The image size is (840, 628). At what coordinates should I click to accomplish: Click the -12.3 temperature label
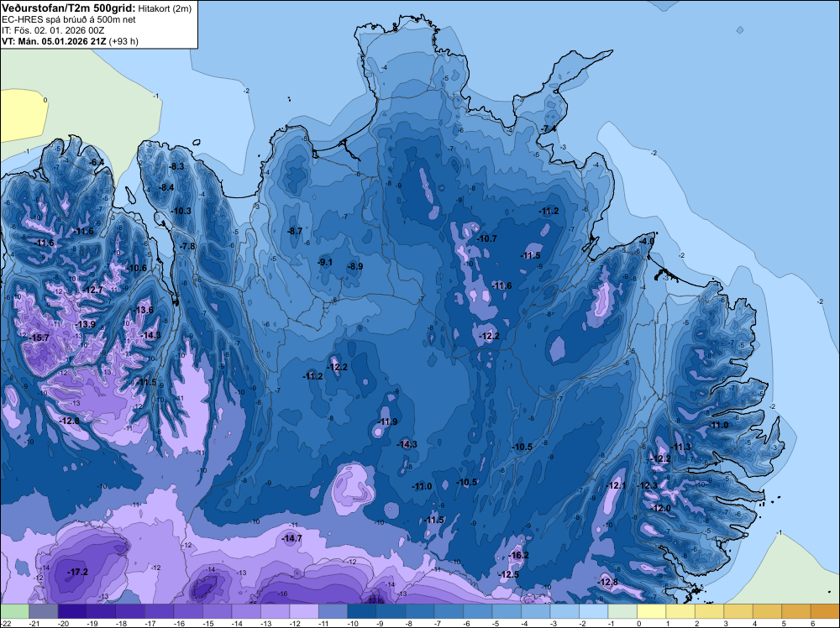(647, 485)
